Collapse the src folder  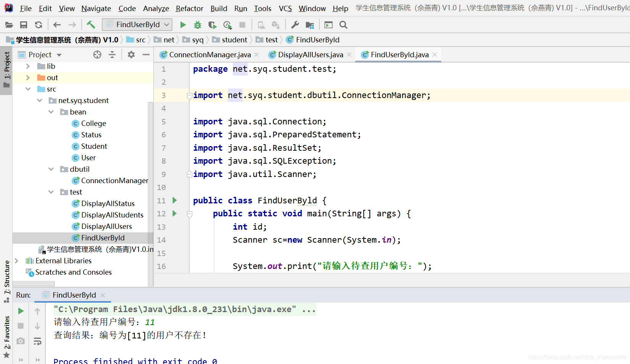point(28,89)
